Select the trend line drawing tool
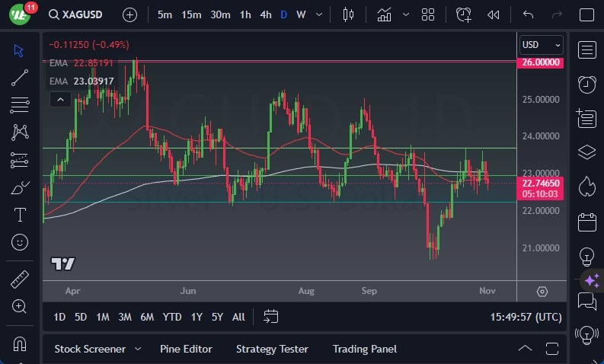Viewport: 604px width, 364px height. [20, 78]
